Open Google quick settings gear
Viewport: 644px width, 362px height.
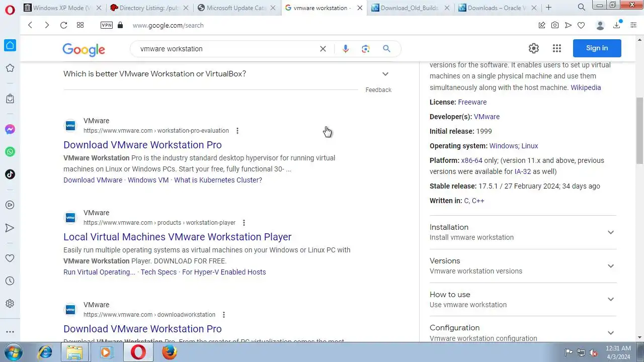pos(534,48)
